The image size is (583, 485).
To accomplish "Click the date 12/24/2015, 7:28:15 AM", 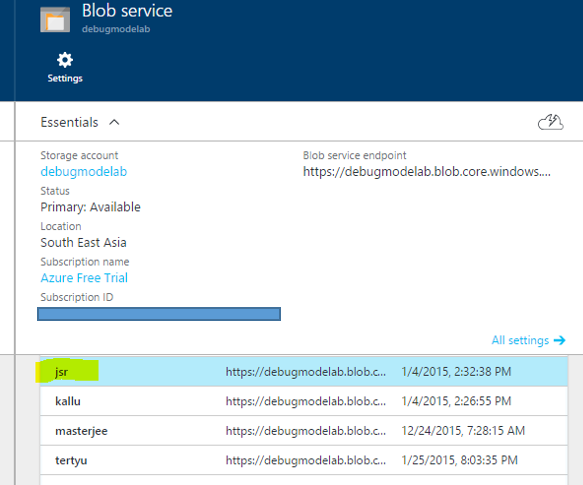I will pyautogui.click(x=463, y=431).
